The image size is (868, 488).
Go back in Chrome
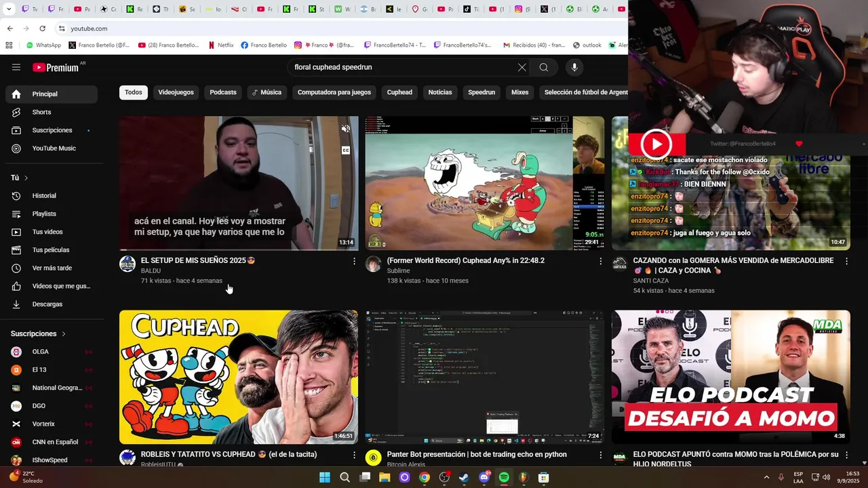point(9,28)
